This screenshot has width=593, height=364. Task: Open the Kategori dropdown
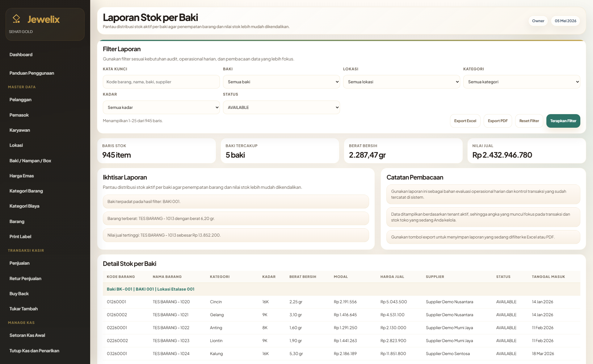pyautogui.click(x=522, y=82)
